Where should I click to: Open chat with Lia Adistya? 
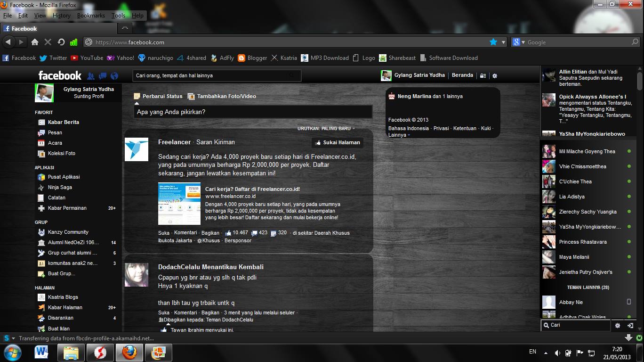tap(587, 197)
